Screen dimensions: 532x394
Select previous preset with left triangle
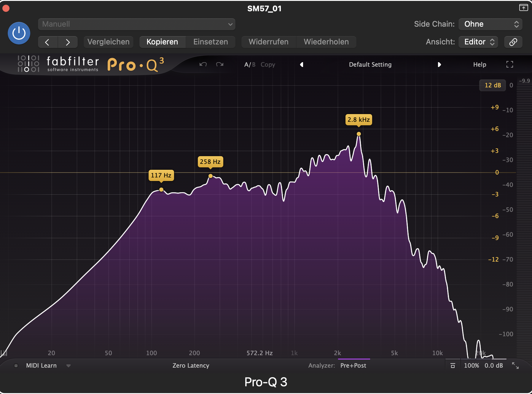[x=302, y=65]
